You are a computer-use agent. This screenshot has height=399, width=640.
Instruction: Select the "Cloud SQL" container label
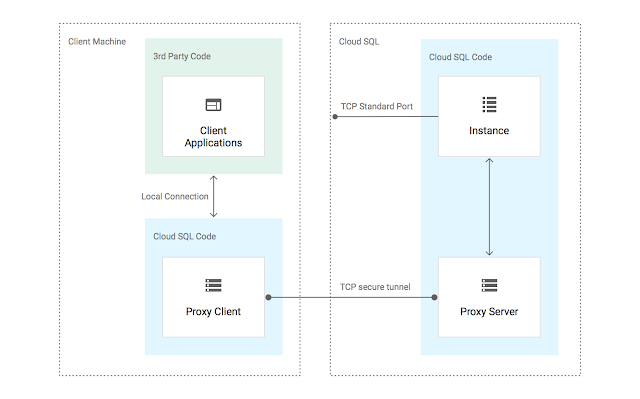pos(359,42)
